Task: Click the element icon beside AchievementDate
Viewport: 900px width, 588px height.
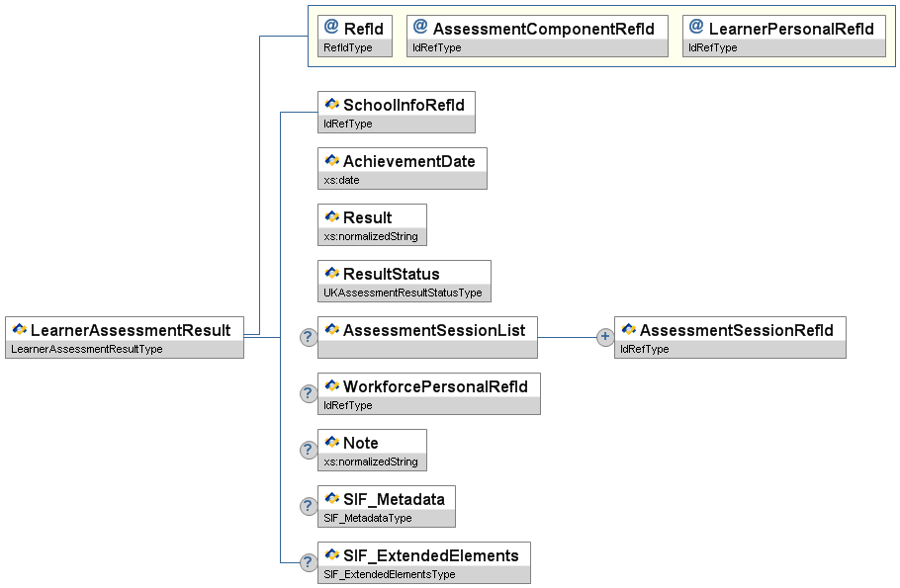Action: point(331,161)
